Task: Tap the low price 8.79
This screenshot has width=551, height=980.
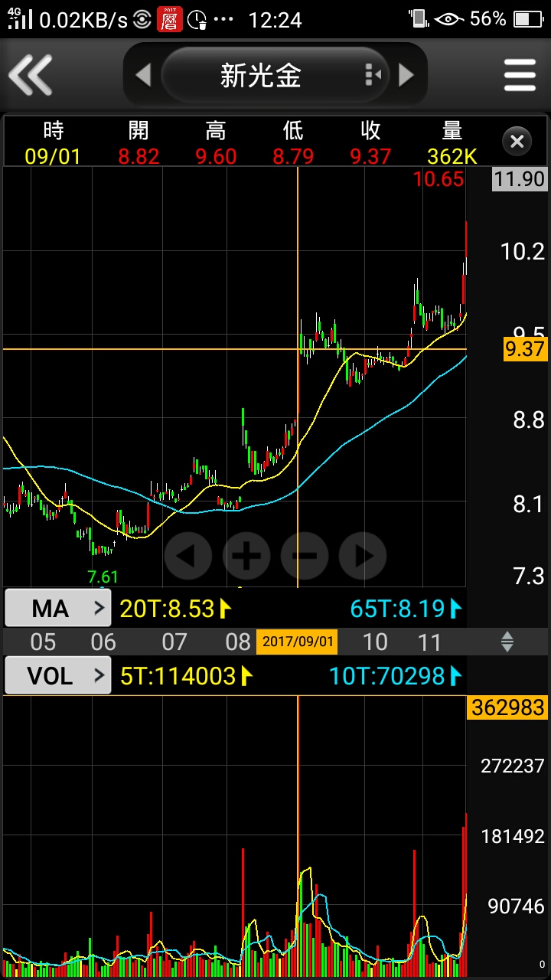Action: coord(293,156)
